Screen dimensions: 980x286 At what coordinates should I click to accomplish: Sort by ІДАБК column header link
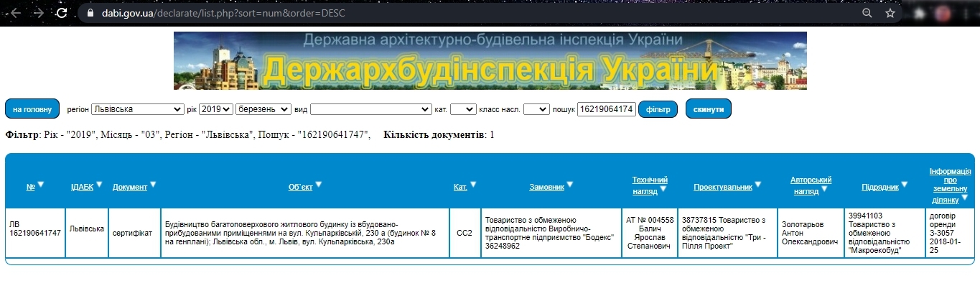[x=82, y=187]
